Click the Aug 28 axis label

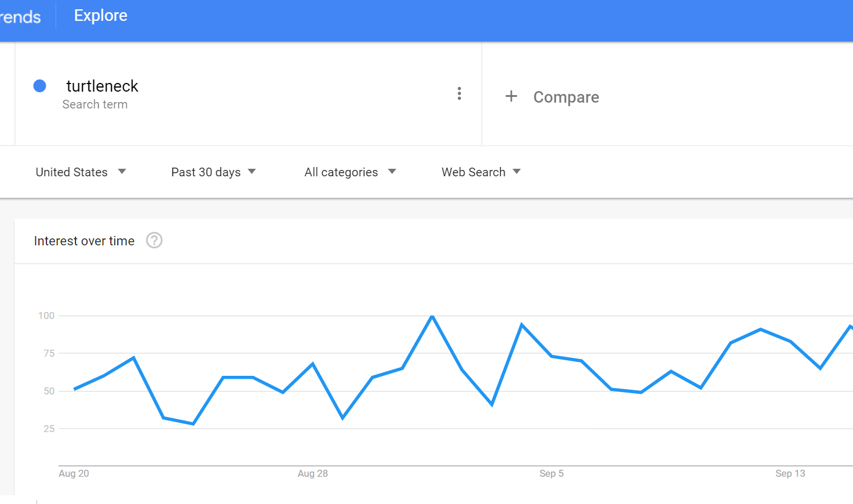[313, 473]
